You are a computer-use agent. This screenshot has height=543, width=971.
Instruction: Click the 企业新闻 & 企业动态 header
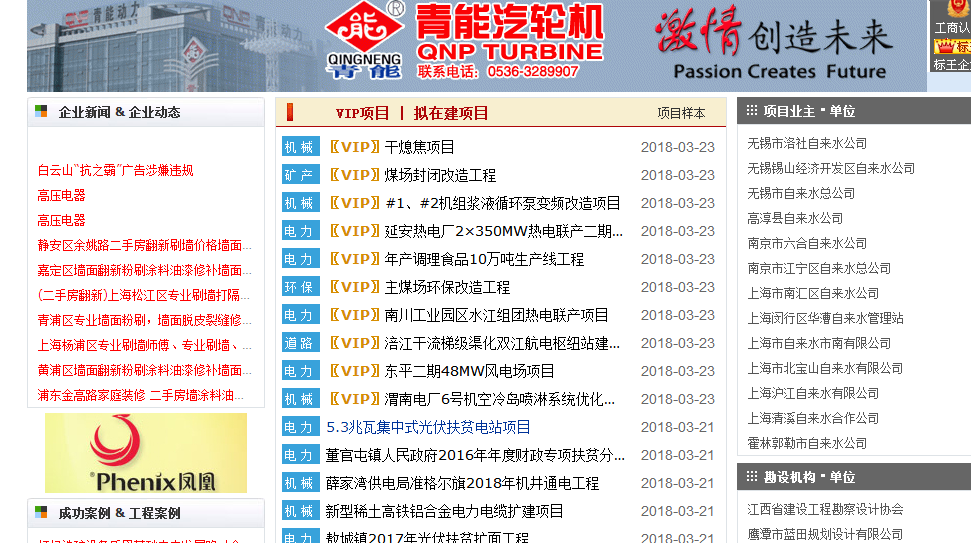[x=120, y=112]
